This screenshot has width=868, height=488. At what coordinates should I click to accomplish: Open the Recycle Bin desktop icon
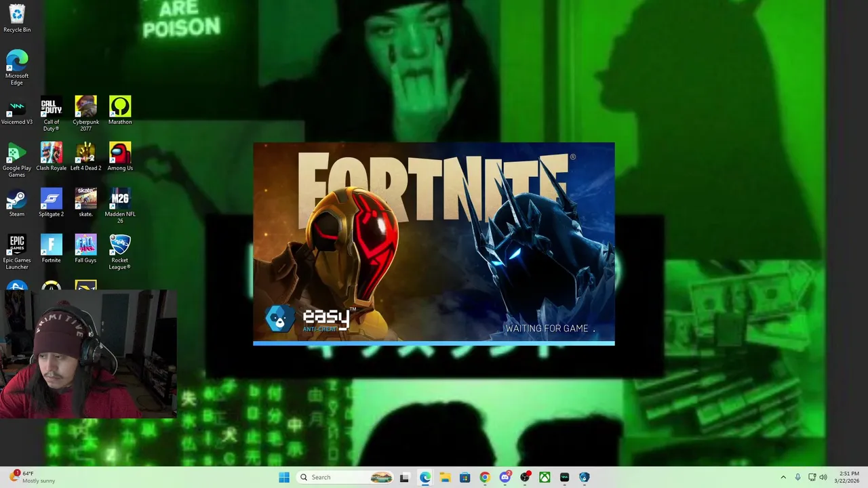coord(17,18)
